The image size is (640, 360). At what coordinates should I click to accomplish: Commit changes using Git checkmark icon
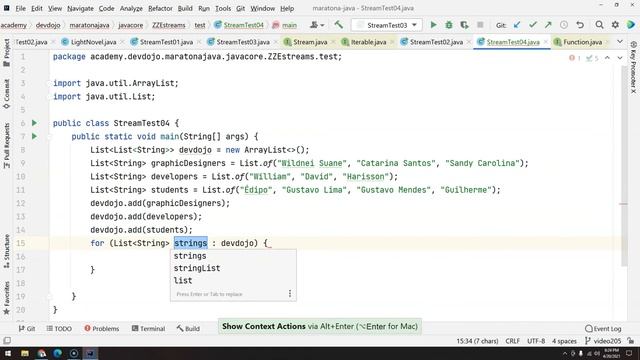click(x=532, y=25)
